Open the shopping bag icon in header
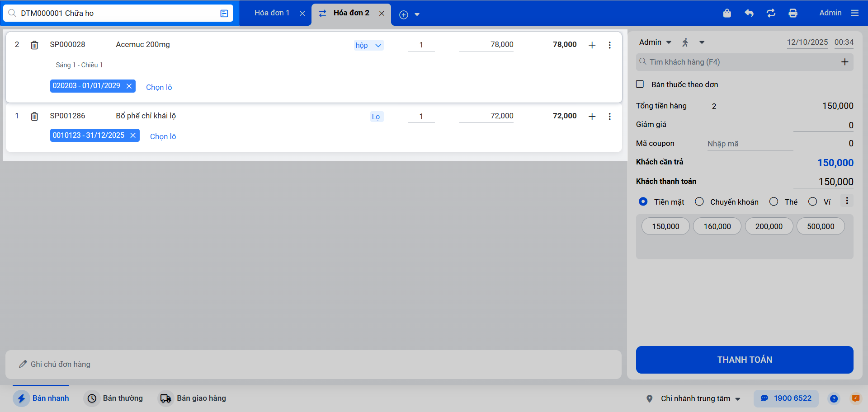The height and width of the screenshot is (412, 868). coord(727,13)
